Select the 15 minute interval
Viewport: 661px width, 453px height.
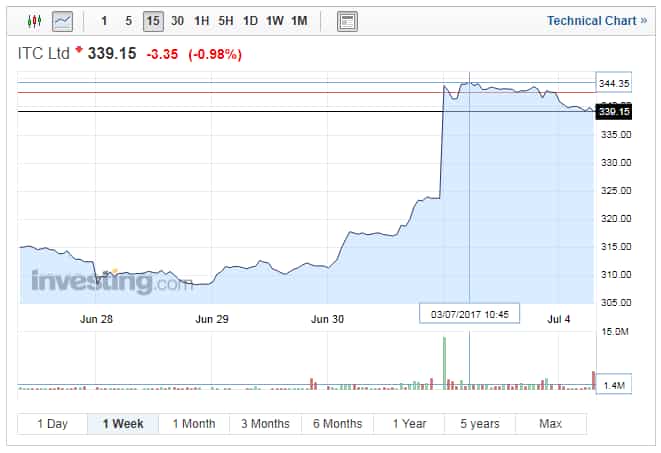coord(153,21)
